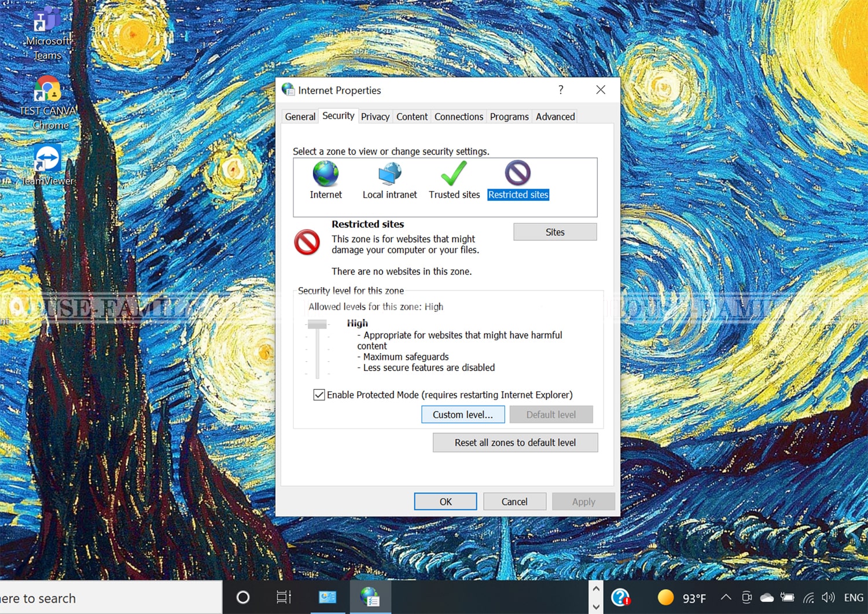This screenshot has width=868, height=614.
Task: Open Wi-Fi network tray icon
Action: pyautogui.click(x=808, y=597)
